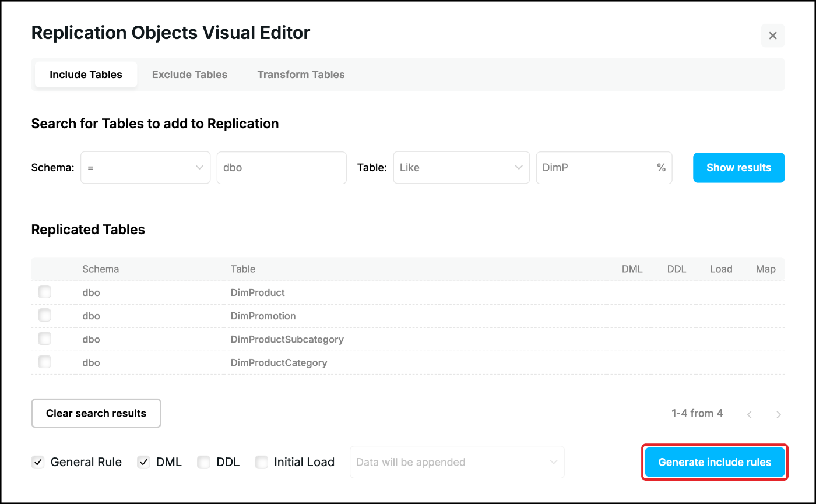This screenshot has height=504, width=816.
Task: Enable the Initial Load checkbox
Action: [262, 462]
